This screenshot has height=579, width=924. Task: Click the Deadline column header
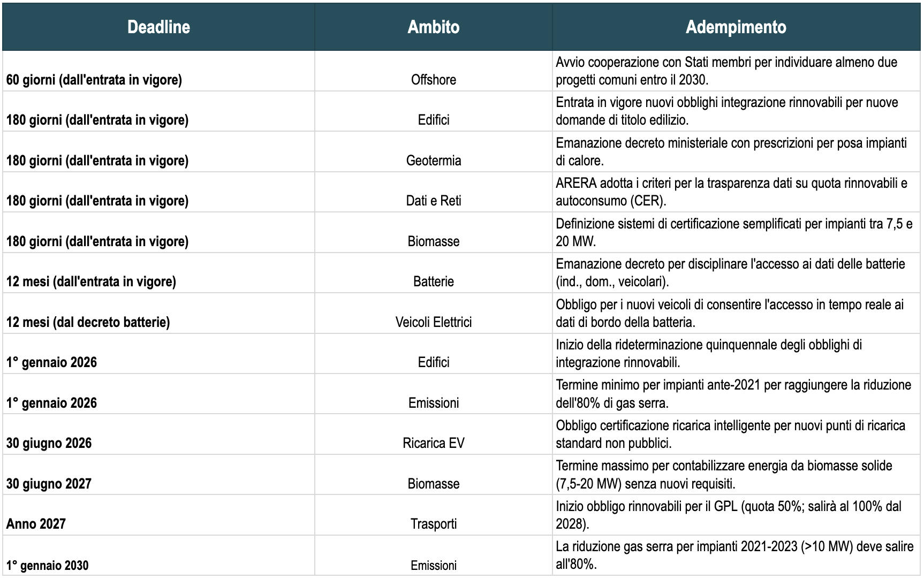point(158,27)
